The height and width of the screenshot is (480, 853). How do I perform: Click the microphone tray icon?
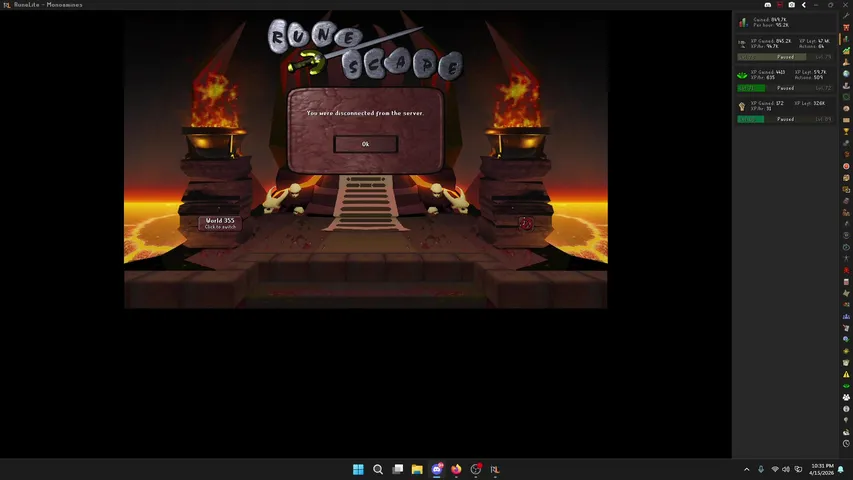click(761, 469)
